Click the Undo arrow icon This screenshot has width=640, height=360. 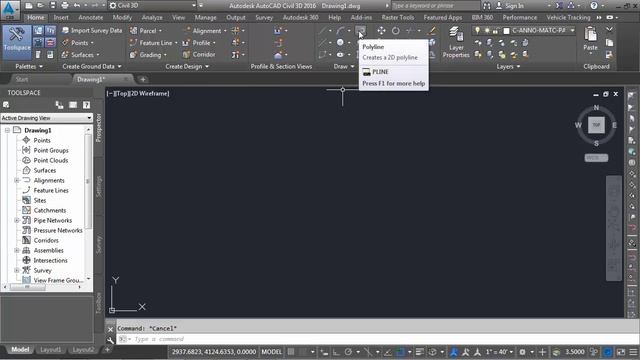(x=77, y=5)
